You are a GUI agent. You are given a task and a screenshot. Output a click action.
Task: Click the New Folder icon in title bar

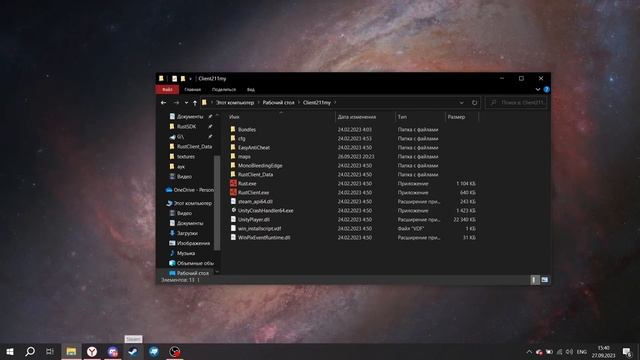[183, 78]
